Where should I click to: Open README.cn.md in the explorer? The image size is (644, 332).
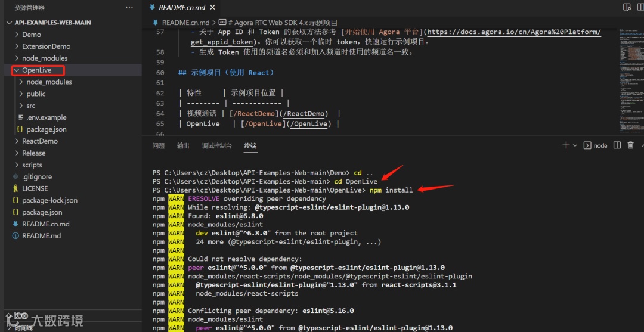click(x=45, y=224)
